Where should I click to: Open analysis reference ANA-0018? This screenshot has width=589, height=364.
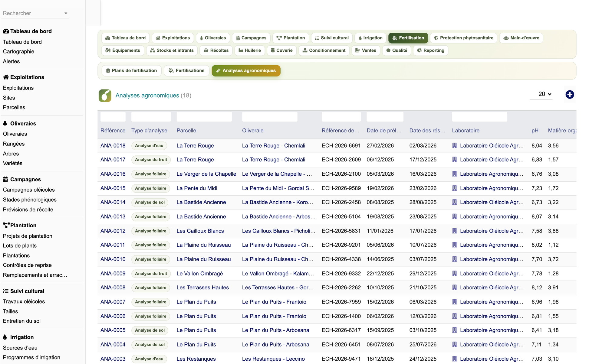coord(113,146)
